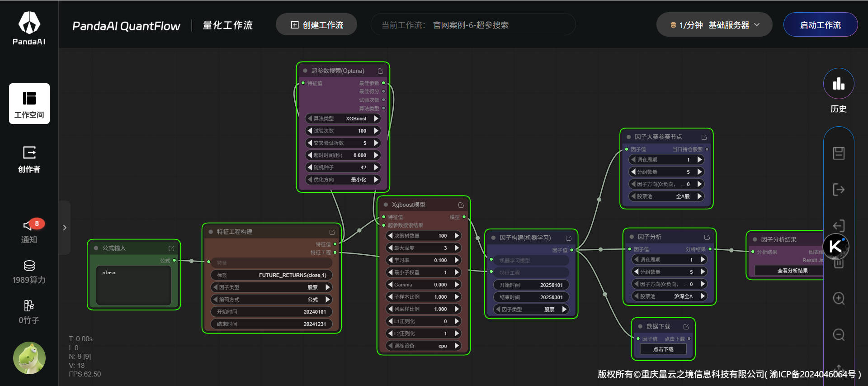Click the 学习率 0.100 value slider

pyautogui.click(x=424, y=260)
